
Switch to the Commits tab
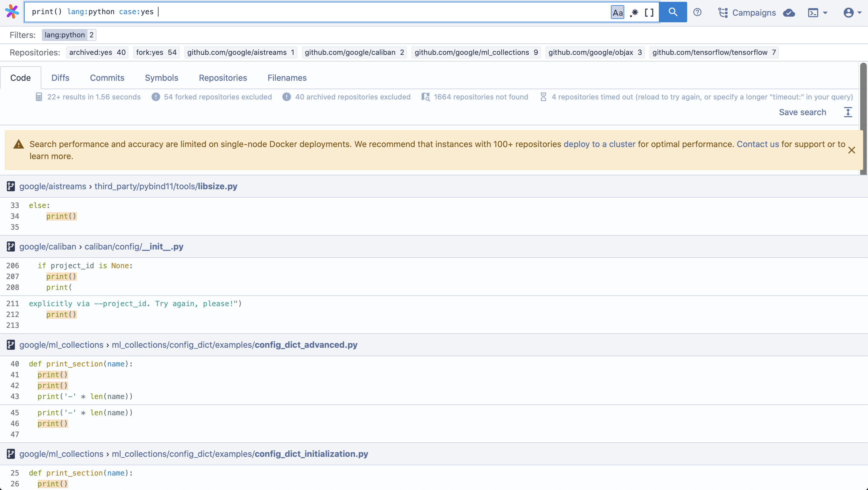pos(107,78)
